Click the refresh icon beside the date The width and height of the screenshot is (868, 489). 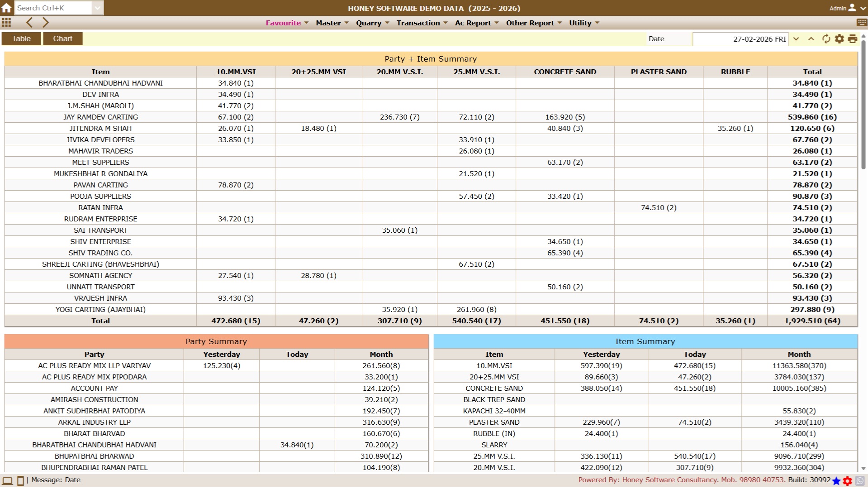pyautogui.click(x=826, y=39)
